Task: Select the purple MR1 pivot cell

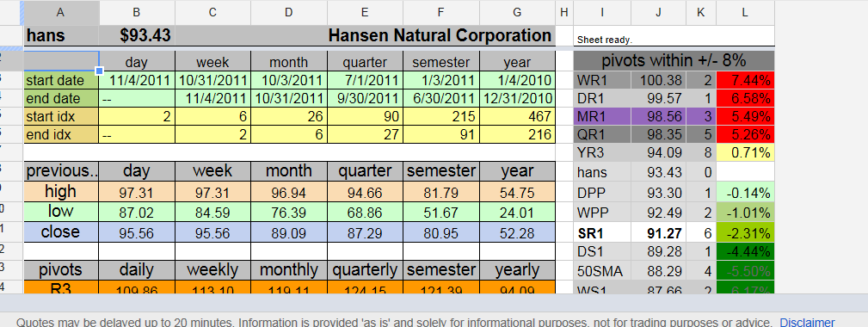Action: pyautogui.click(x=602, y=116)
